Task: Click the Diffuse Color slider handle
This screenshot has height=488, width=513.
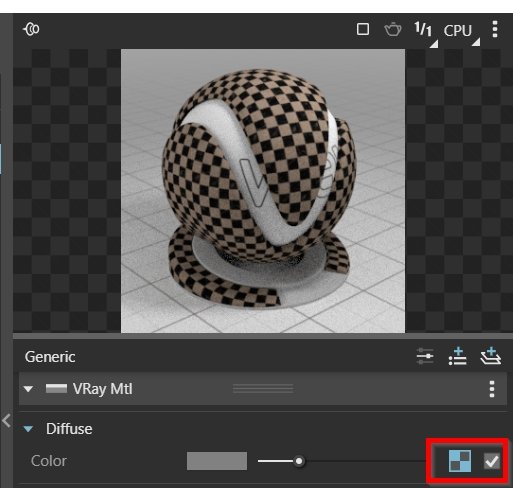Action: (x=299, y=461)
